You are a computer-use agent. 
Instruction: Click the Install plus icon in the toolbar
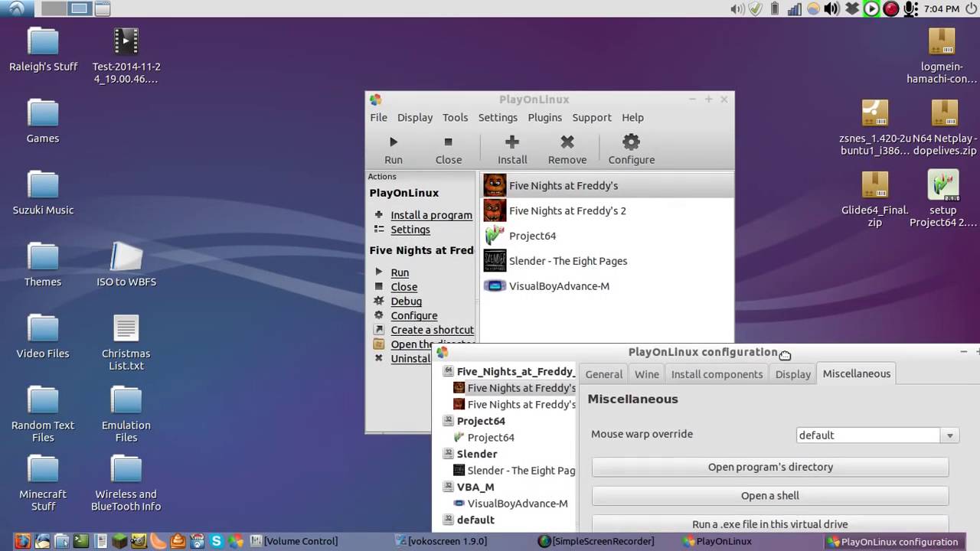512,142
